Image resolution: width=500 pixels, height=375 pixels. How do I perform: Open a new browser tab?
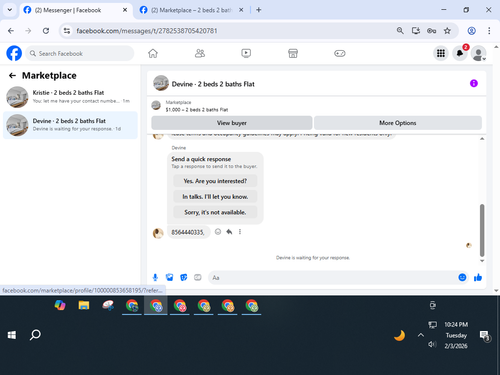point(259,10)
